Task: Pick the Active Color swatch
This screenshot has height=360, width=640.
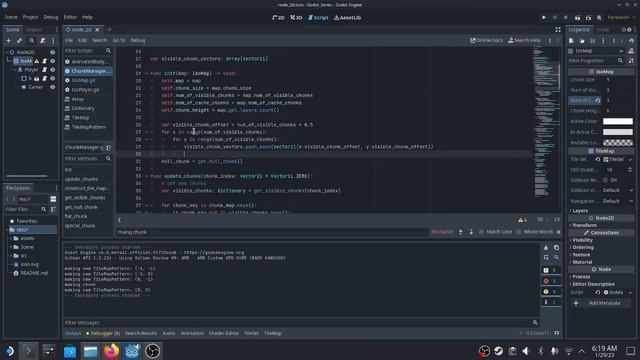Action: tap(618, 121)
